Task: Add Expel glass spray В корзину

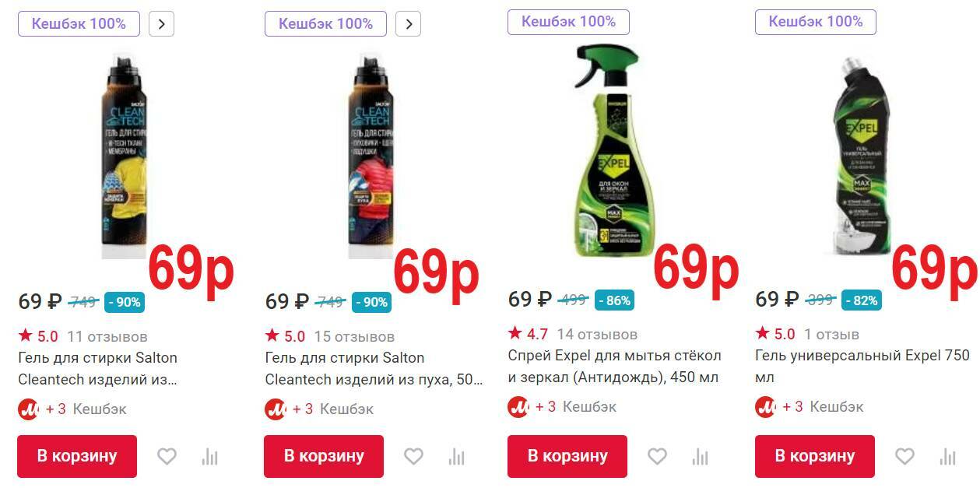Action: [x=567, y=456]
